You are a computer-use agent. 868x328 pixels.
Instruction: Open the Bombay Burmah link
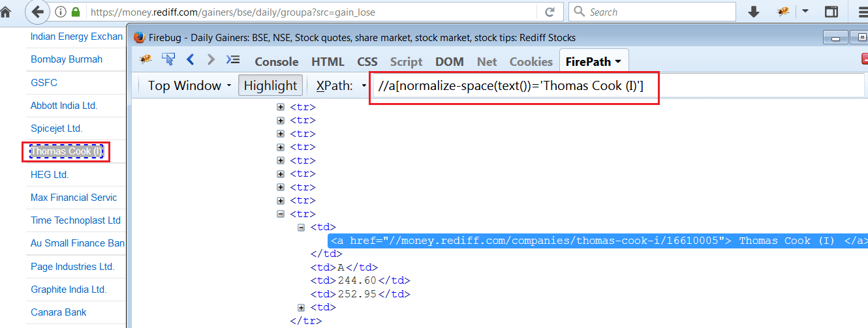point(67,59)
